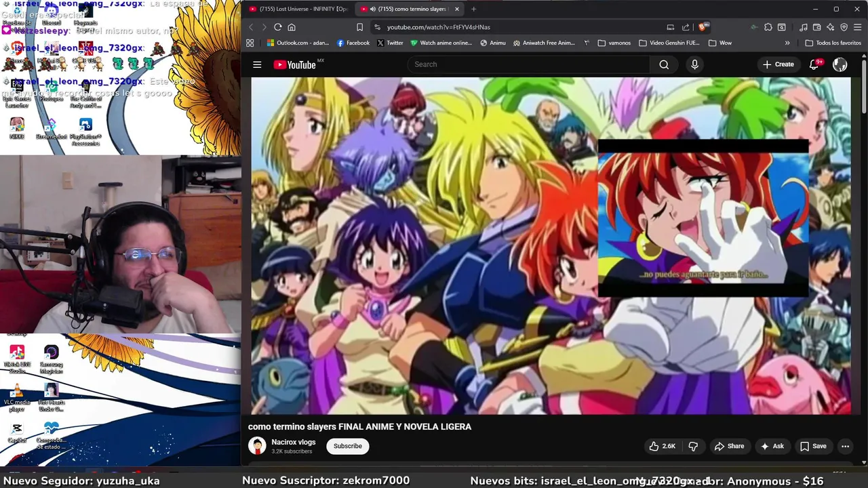Open the bookmarks apps grid icon
Screen dimensions: 868x488
250,43
